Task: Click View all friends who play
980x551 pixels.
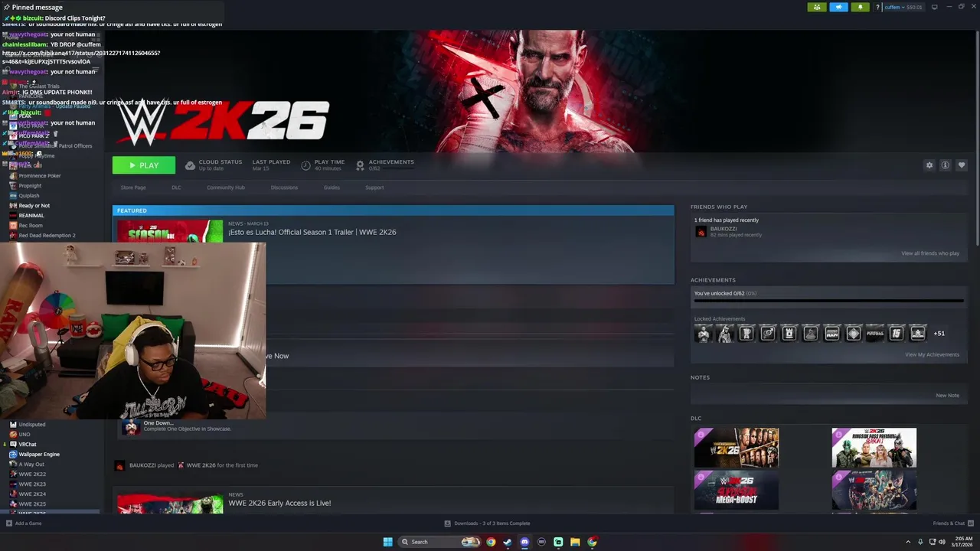Action: tap(930, 253)
